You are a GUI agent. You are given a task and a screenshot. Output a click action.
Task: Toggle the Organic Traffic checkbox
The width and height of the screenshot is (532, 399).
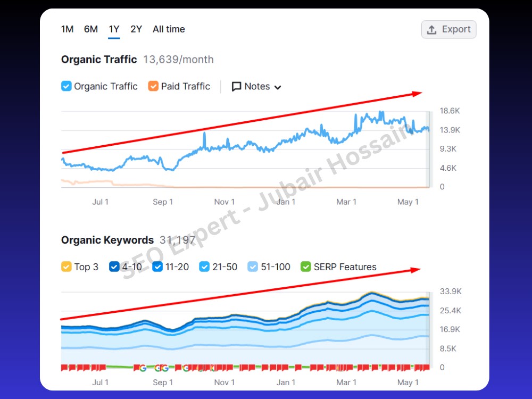tap(66, 86)
